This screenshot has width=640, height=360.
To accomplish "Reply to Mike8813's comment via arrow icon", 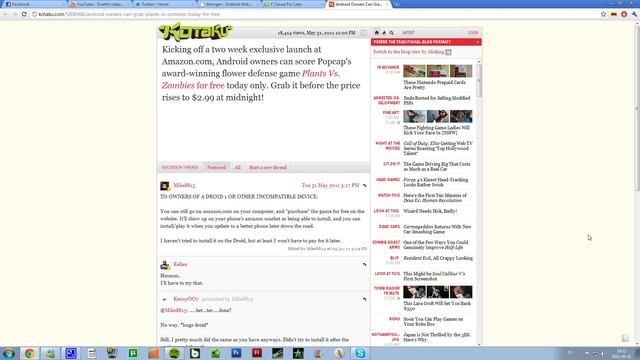I will tap(364, 186).
